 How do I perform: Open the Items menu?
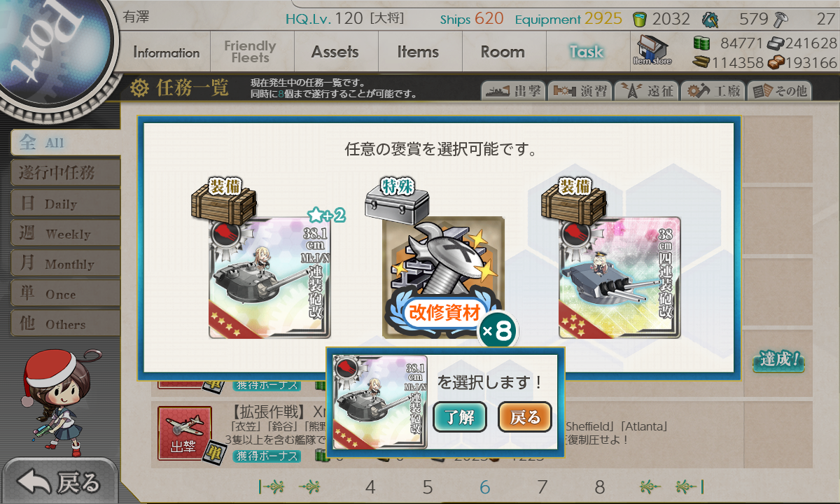click(x=418, y=52)
